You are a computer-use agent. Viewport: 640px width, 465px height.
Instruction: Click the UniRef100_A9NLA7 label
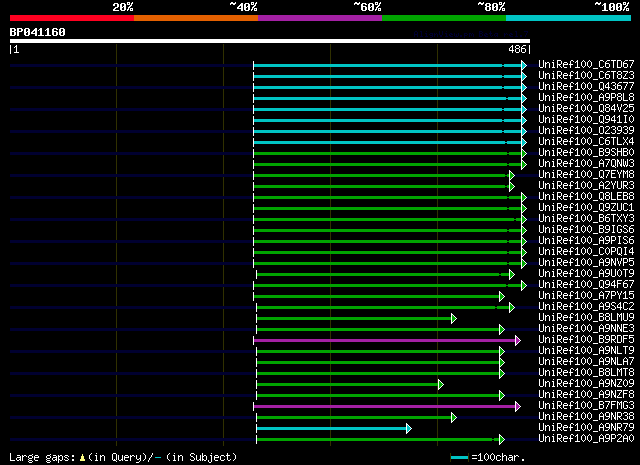tap(586, 362)
